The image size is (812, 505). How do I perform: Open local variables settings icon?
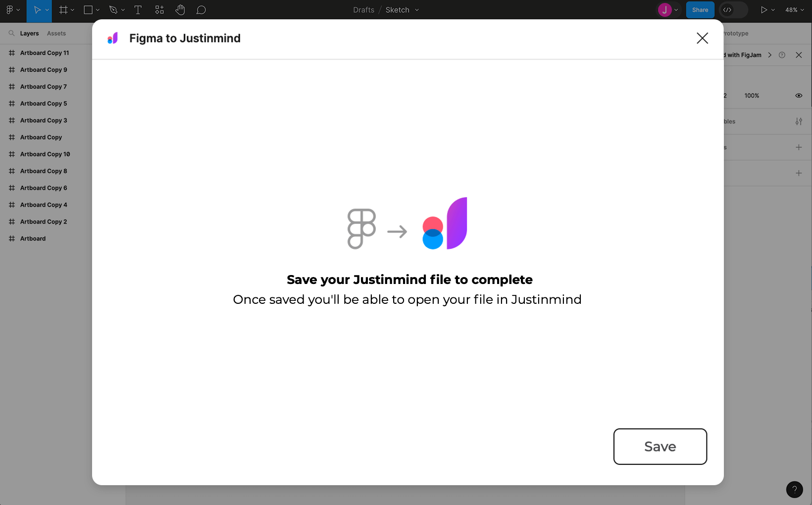pos(799,121)
